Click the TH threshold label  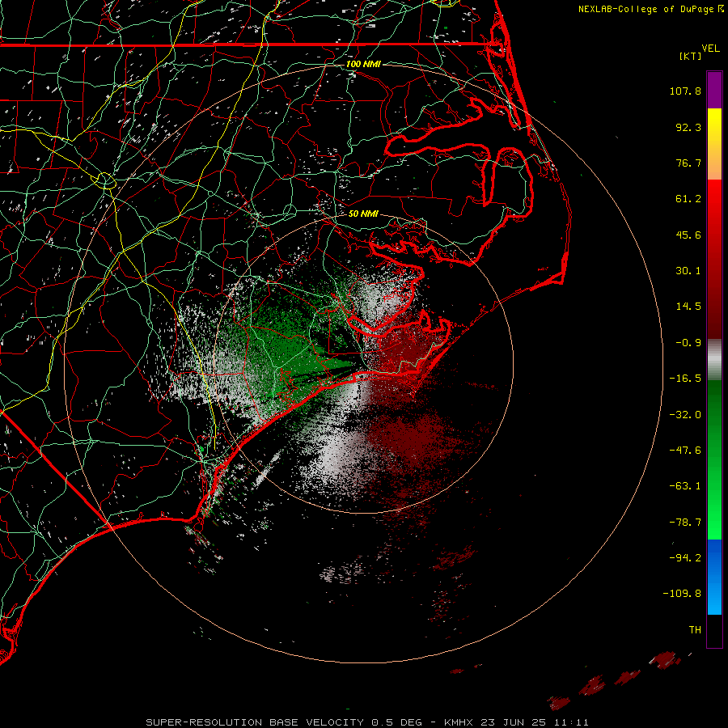695,630
